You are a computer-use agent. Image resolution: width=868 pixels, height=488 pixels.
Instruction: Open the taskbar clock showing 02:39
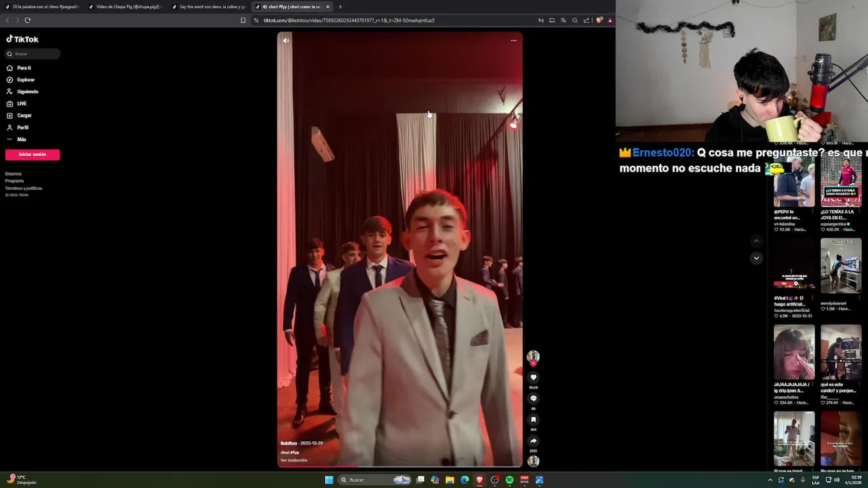point(852,480)
